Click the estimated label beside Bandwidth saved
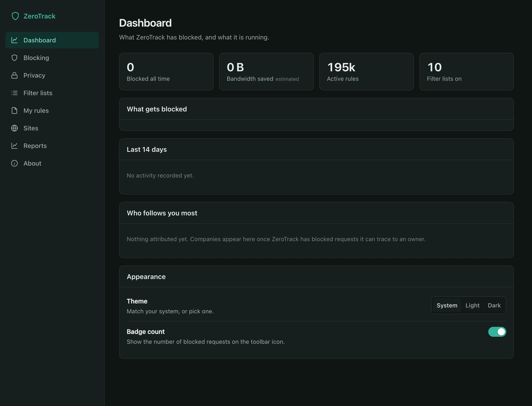Screen dimensions: 532x406 pos(287,79)
